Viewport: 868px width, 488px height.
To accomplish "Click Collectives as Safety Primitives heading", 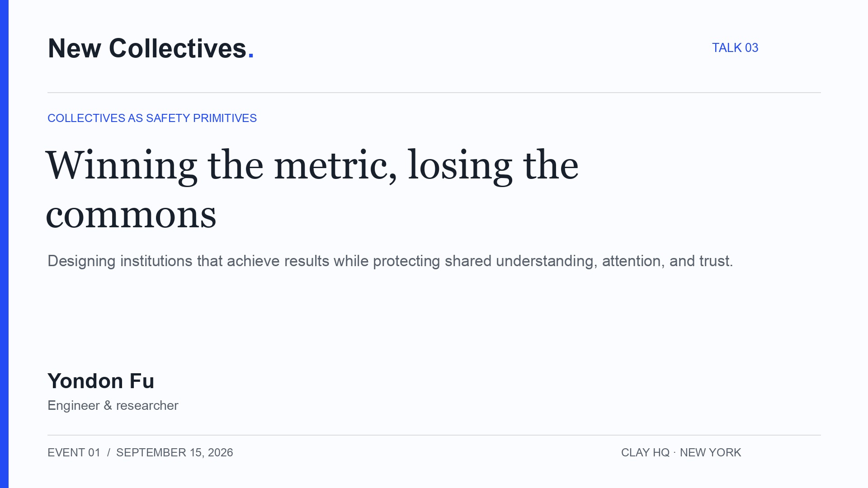I will 152,118.
